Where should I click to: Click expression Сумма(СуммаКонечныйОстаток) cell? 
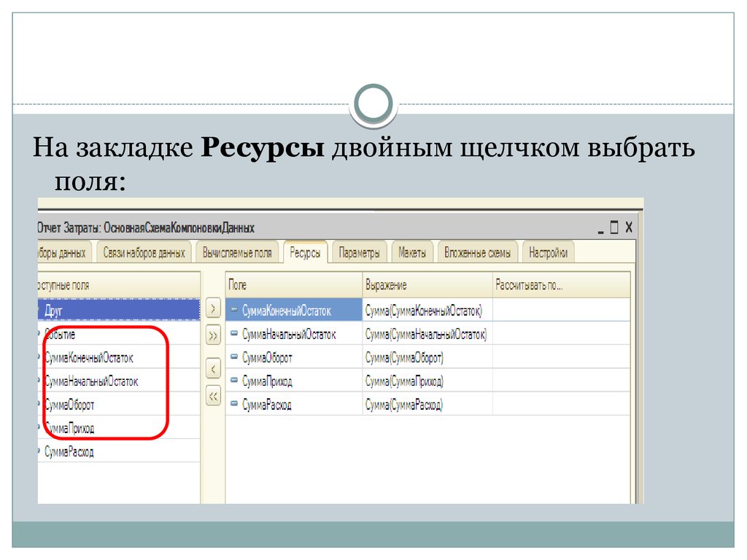click(x=427, y=310)
